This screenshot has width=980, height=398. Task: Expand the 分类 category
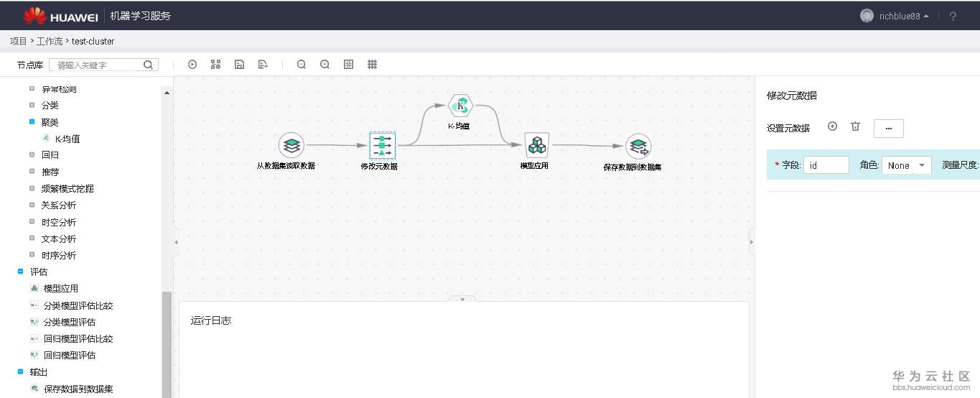(x=32, y=105)
